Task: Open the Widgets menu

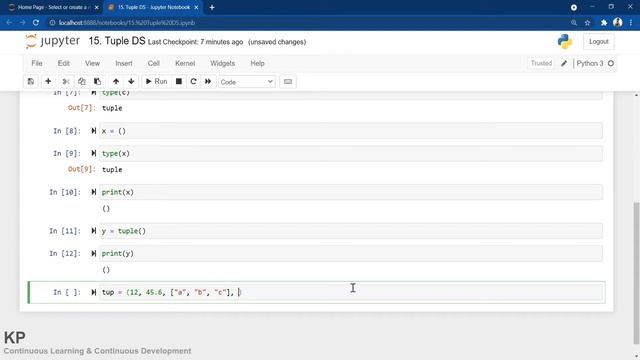Action: [222, 63]
